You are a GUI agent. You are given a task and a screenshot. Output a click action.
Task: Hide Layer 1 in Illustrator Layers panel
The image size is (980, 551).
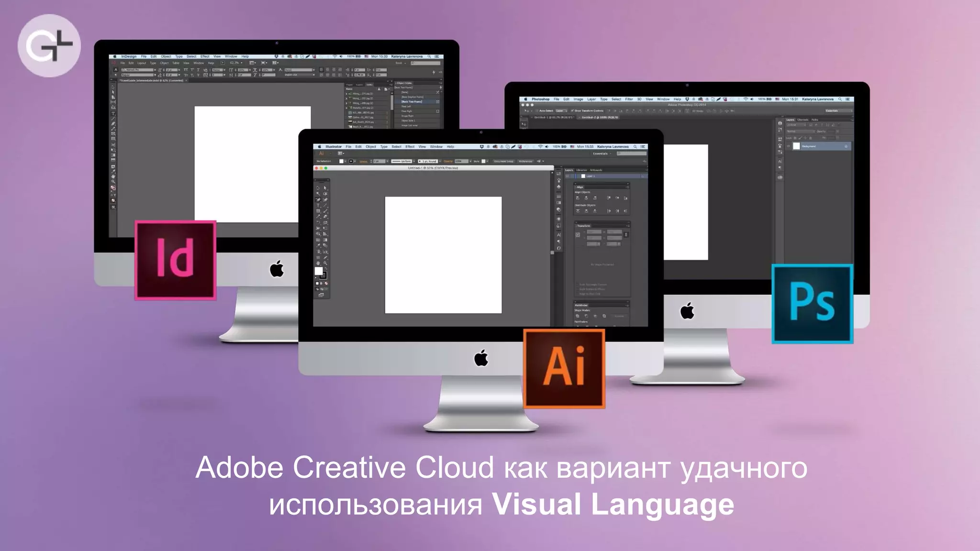(x=567, y=176)
